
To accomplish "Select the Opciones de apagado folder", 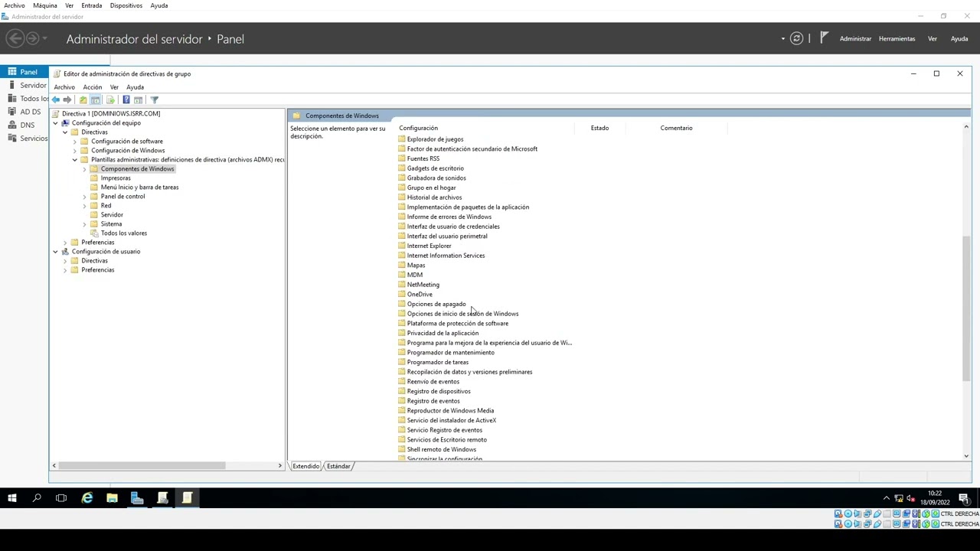I will tap(436, 304).
